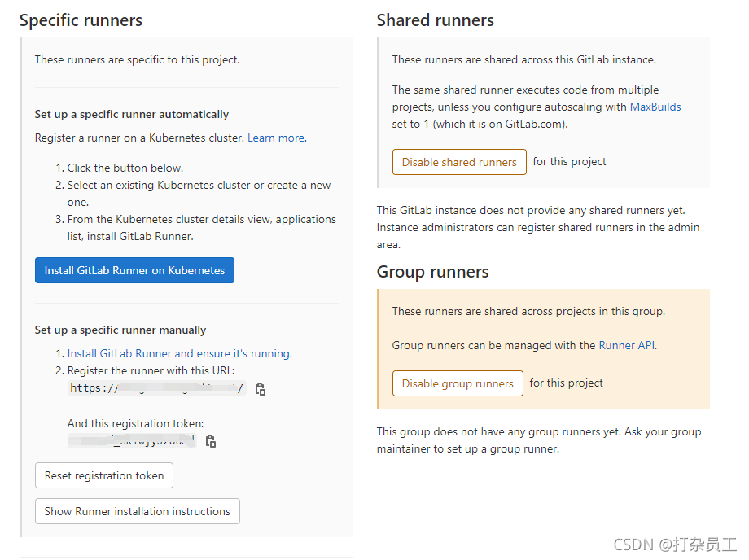
Task: Click Install GitLab Runner on Kubernetes
Action: [x=134, y=270]
